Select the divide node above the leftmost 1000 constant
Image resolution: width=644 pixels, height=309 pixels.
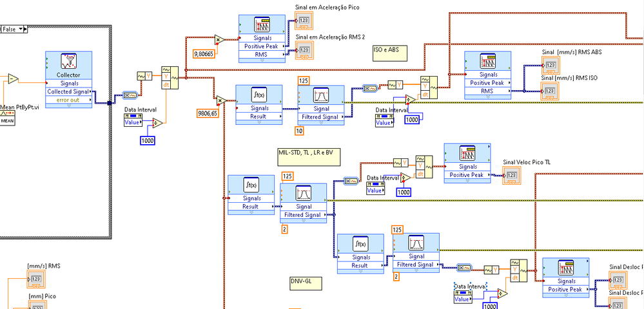click(158, 123)
